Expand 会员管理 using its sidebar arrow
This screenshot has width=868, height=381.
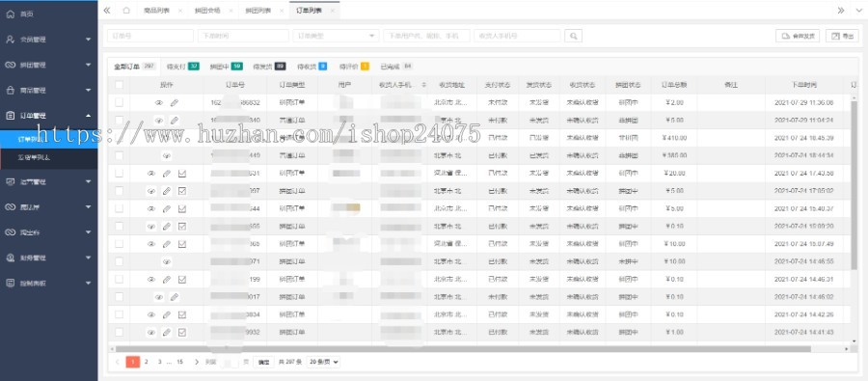coord(88,40)
